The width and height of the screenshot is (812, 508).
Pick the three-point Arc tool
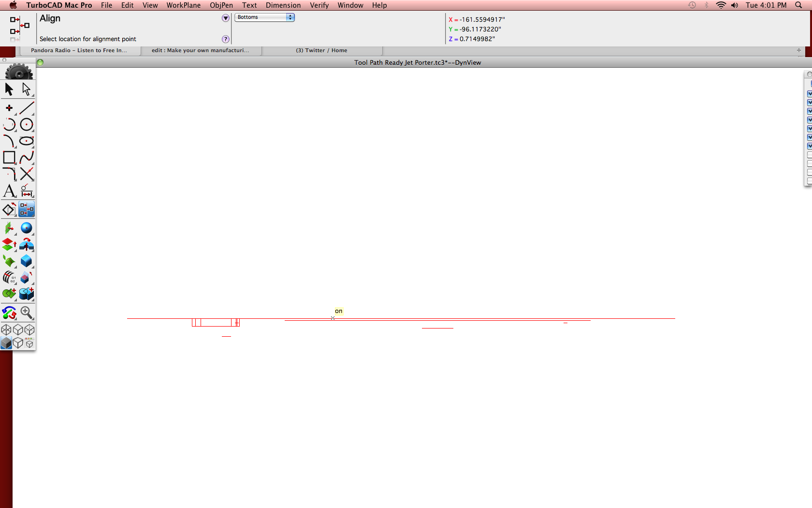9,124
